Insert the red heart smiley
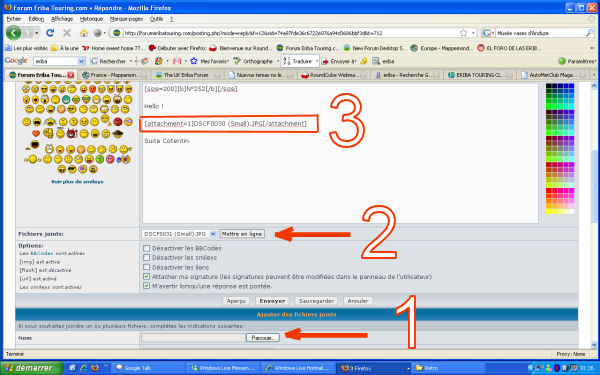Screen dimensions: 600x375 [36, 134]
